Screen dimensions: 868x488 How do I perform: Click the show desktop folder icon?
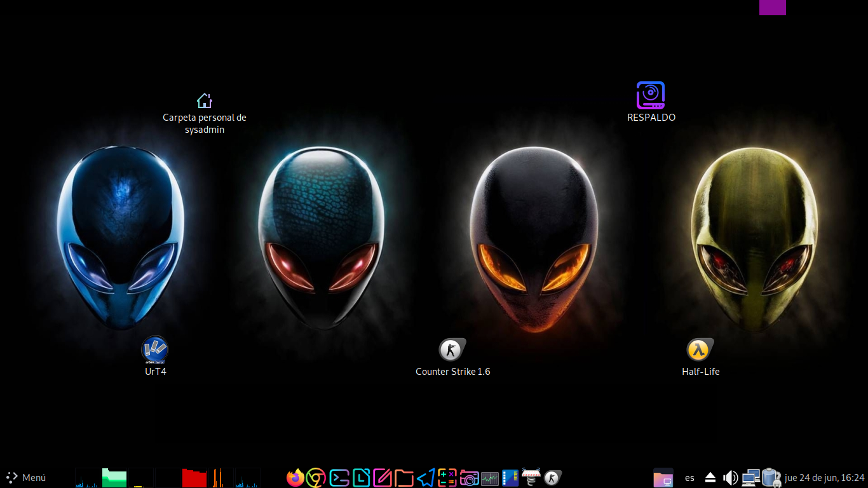(x=663, y=477)
